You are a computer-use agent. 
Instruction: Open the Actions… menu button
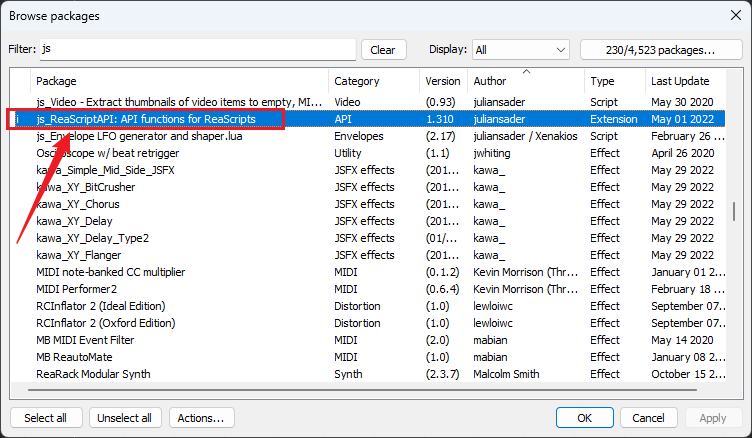tap(201, 418)
